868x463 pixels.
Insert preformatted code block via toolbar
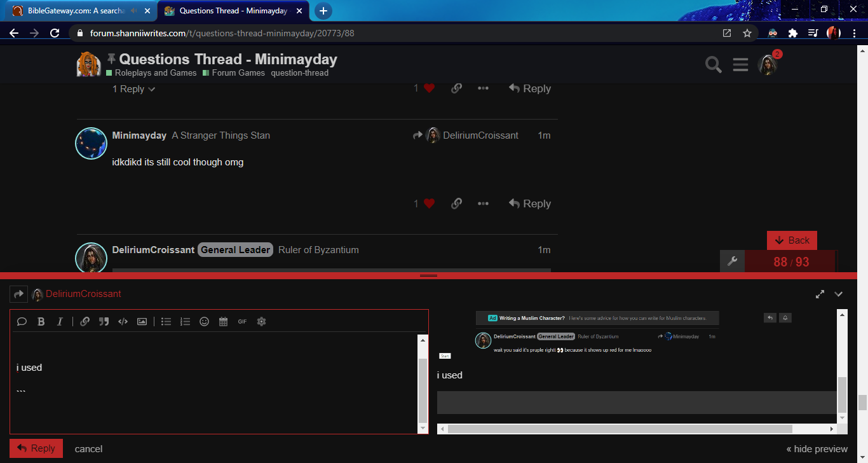point(123,322)
